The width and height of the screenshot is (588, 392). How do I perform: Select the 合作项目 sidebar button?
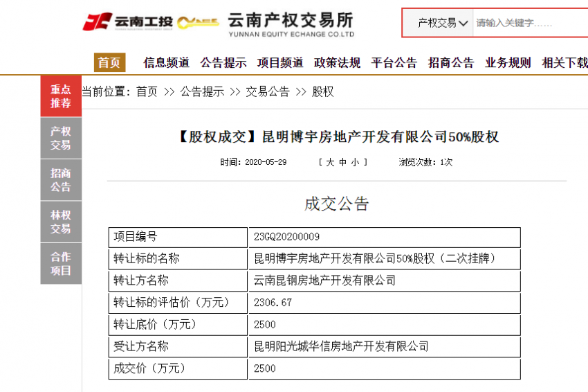(x=61, y=264)
